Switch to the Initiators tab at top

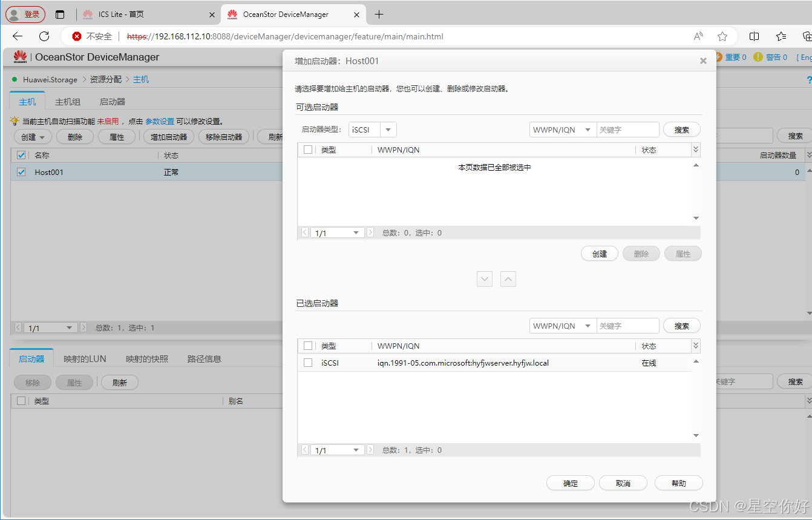[x=113, y=102]
